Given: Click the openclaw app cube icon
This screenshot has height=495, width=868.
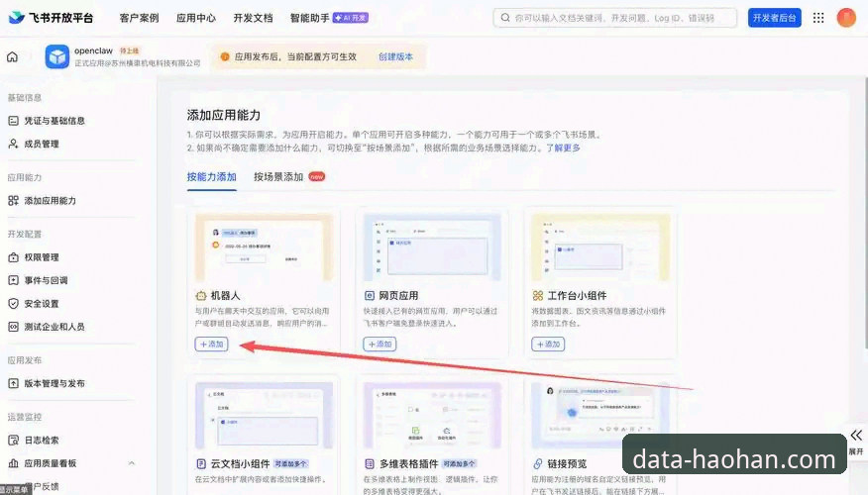Looking at the screenshot, I should click(x=57, y=56).
